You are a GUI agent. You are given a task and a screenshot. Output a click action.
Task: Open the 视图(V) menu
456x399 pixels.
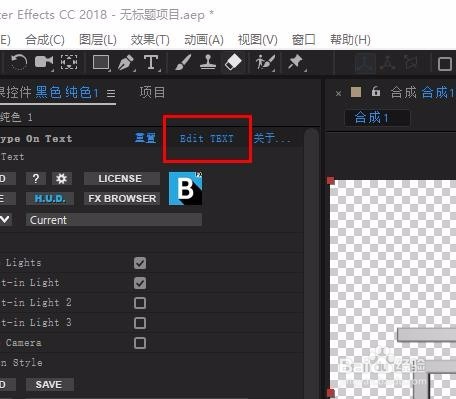(x=258, y=40)
